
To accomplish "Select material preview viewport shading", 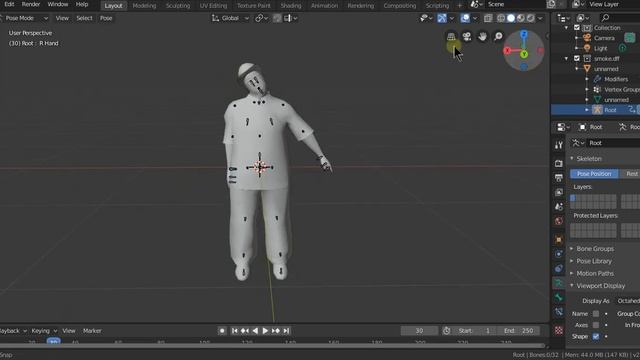I will 520,18.
